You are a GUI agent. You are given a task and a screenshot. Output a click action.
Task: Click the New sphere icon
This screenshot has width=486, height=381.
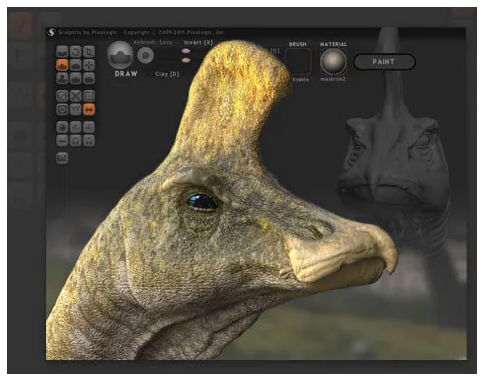(x=62, y=127)
